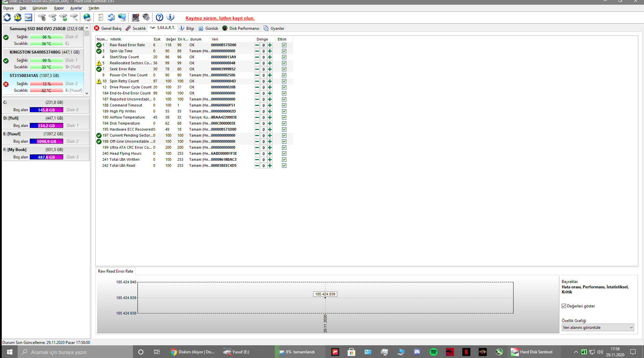Toggle Etkin checkbox for Seek Error Rate
Viewport: 644px width, 358px height.
tap(284, 69)
